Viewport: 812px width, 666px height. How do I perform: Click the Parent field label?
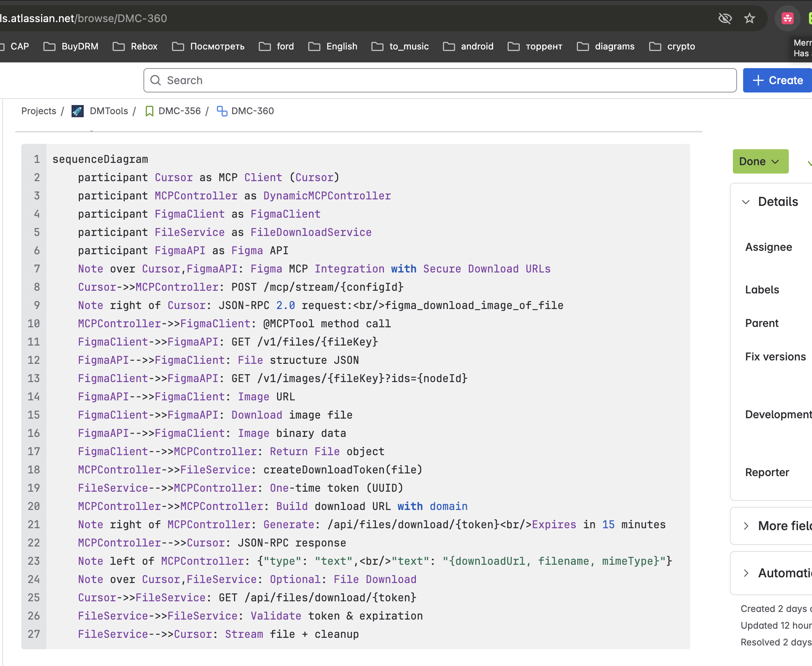coord(761,323)
